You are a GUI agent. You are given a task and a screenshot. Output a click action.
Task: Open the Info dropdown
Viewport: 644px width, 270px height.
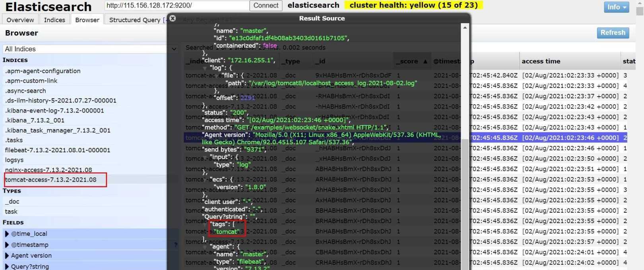pos(617,7)
